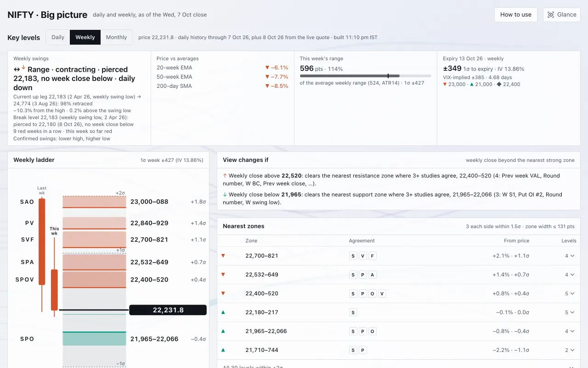
Task: Click the red down triangle beside 22,700–821
Action: point(223,256)
